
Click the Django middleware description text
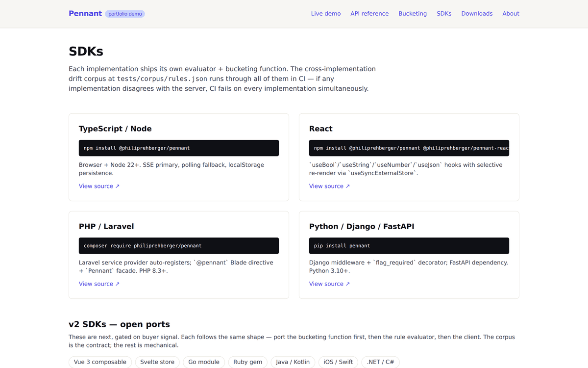(x=409, y=266)
